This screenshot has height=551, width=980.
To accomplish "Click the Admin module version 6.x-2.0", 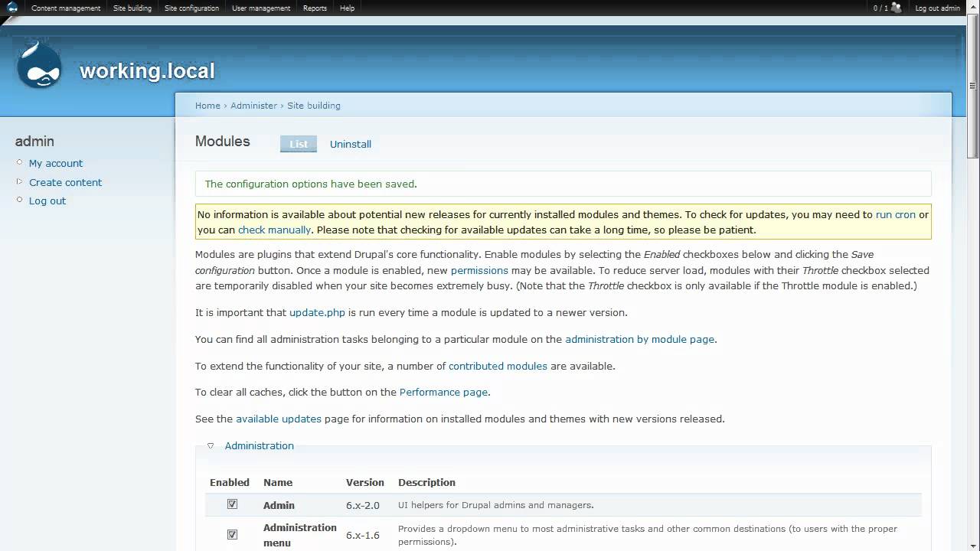I will coord(363,505).
